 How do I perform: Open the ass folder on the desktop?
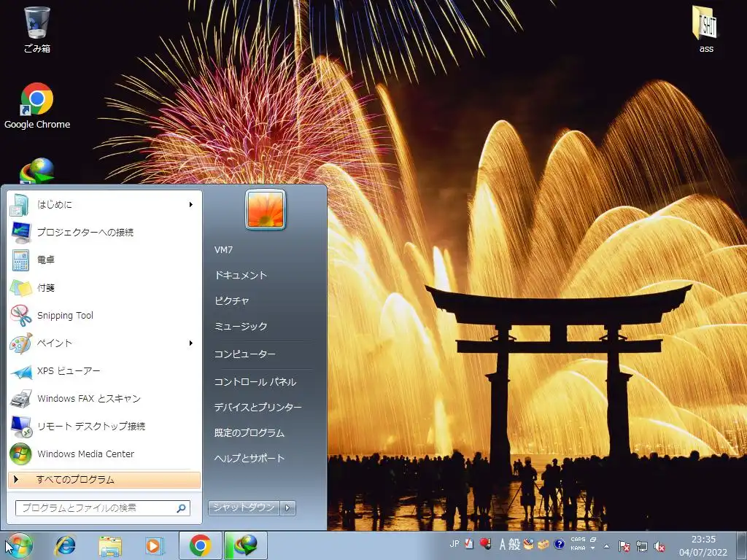pyautogui.click(x=705, y=29)
